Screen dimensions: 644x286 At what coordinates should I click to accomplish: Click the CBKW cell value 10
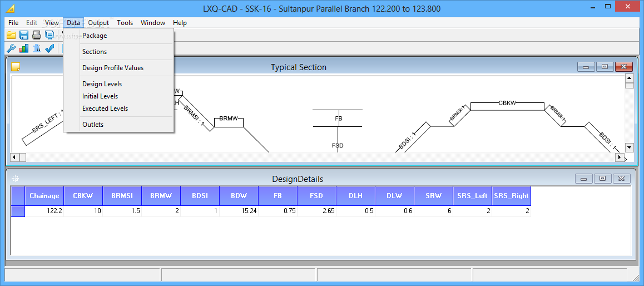coord(83,211)
